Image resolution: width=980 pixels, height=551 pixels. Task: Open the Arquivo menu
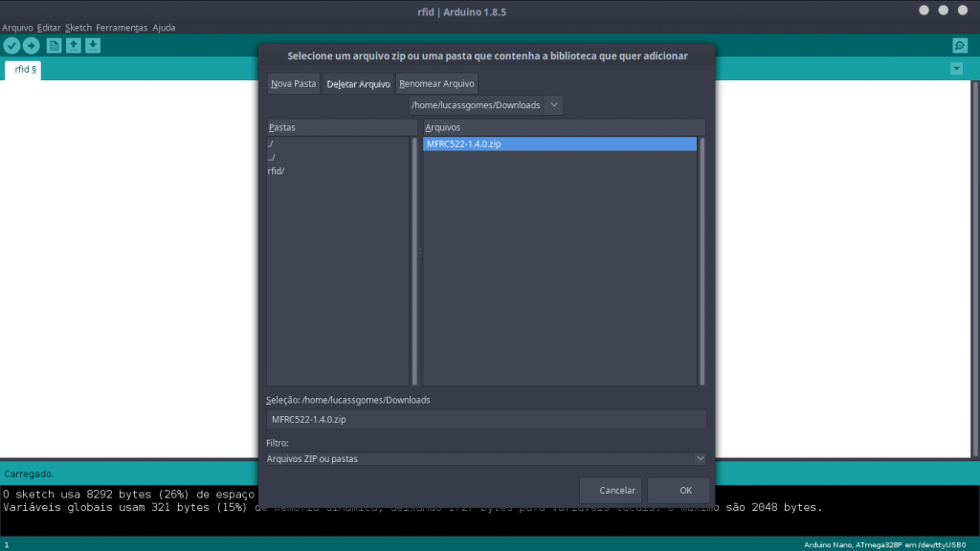point(15,27)
